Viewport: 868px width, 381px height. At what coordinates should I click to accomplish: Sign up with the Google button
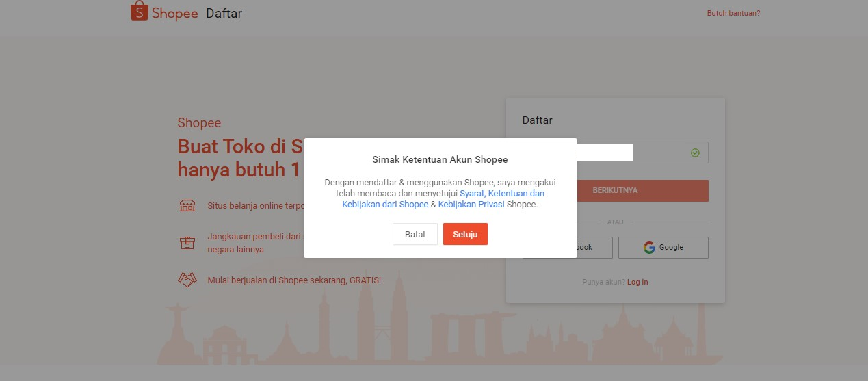point(663,248)
